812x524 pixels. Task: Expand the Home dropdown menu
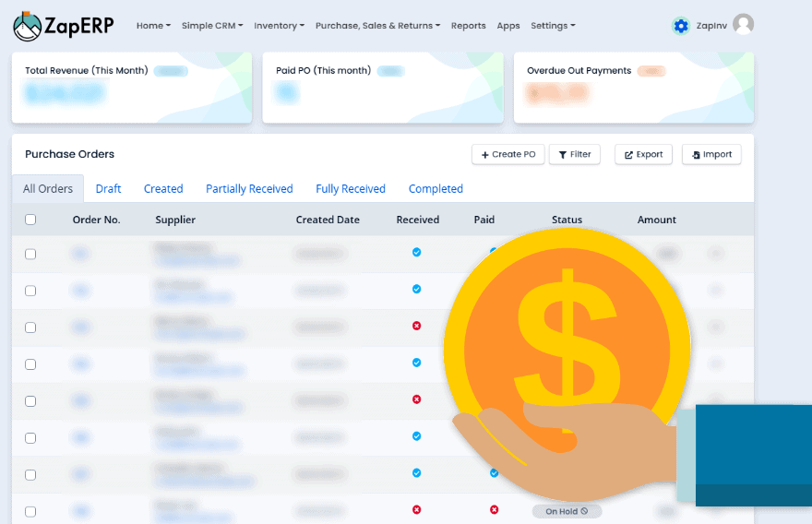click(x=153, y=26)
